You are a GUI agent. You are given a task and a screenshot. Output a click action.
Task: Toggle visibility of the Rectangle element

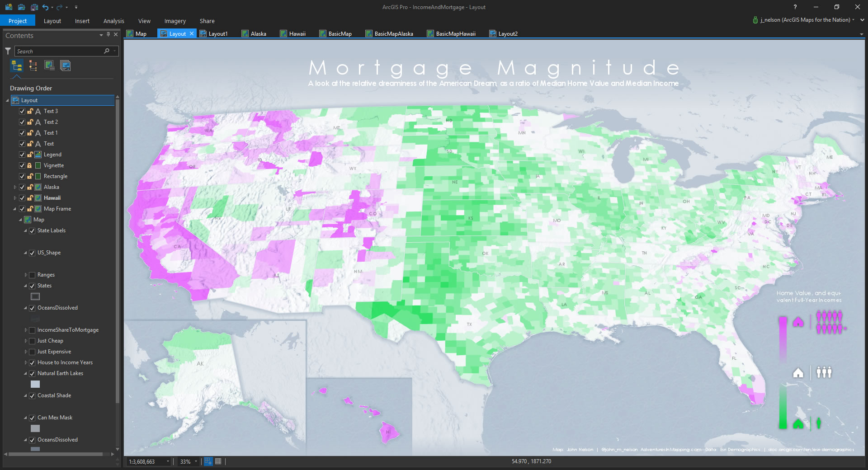coord(22,176)
